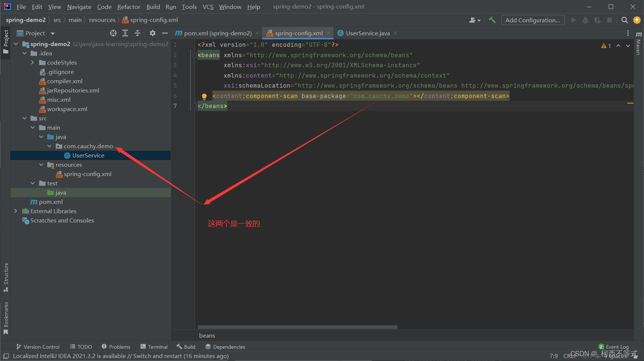644x361 pixels.
Task: Click the Stop square icon in toolbar
Action: (x=609, y=20)
